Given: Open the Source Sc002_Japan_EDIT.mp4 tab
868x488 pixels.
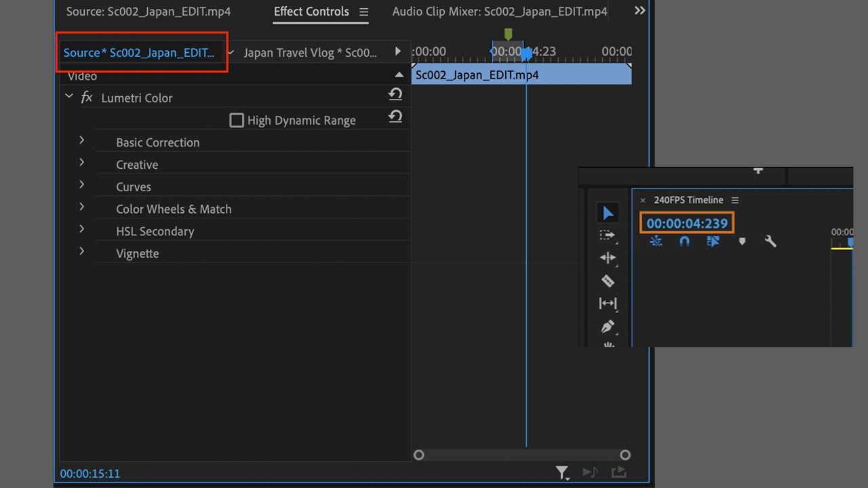Looking at the screenshot, I should point(149,12).
